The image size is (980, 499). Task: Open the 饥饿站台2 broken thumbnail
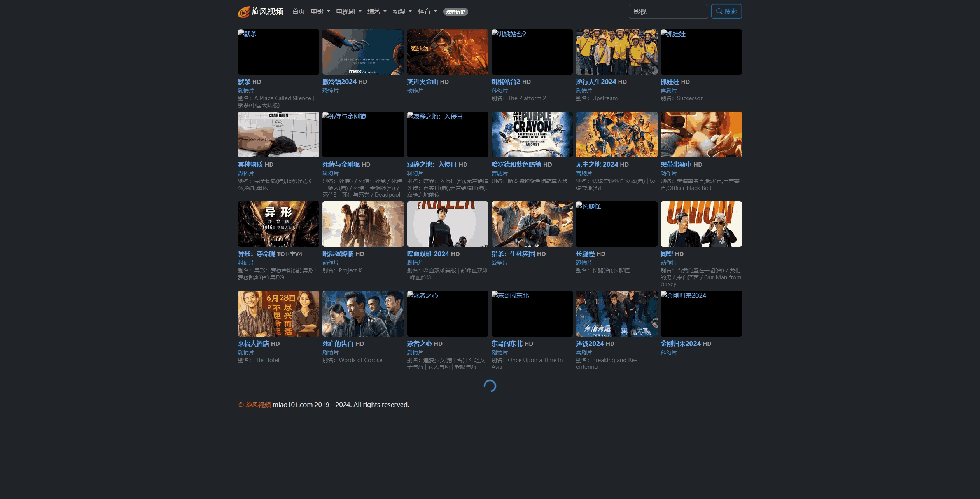[x=532, y=52]
